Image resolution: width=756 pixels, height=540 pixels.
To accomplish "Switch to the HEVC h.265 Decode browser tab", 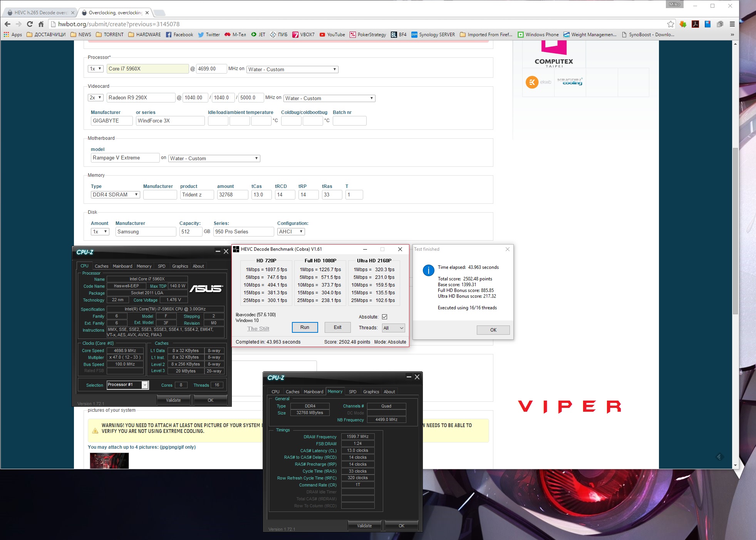I will click(x=40, y=13).
